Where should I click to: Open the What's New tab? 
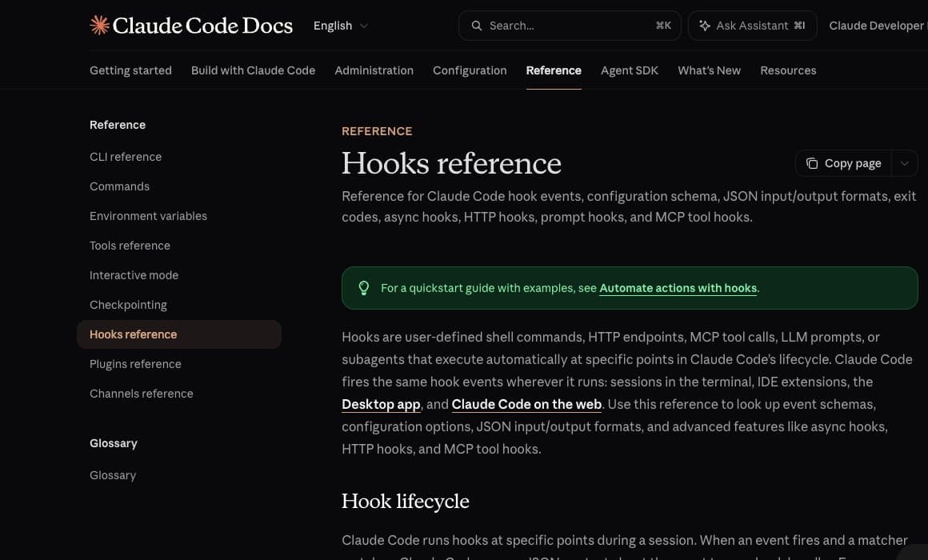[x=709, y=70]
